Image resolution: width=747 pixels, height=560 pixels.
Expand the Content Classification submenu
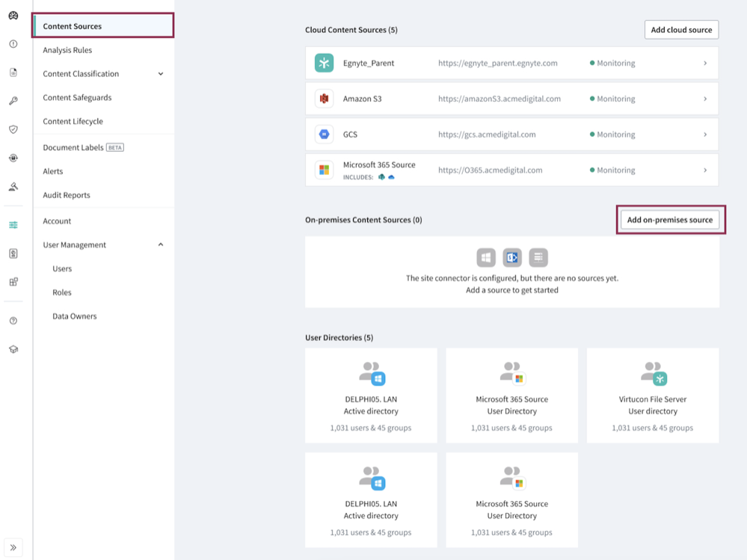[x=161, y=74]
